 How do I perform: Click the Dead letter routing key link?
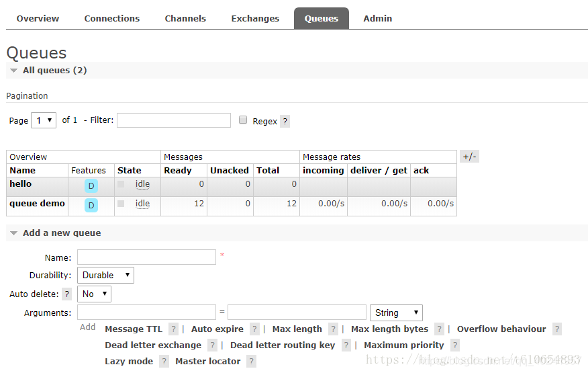(x=283, y=345)
